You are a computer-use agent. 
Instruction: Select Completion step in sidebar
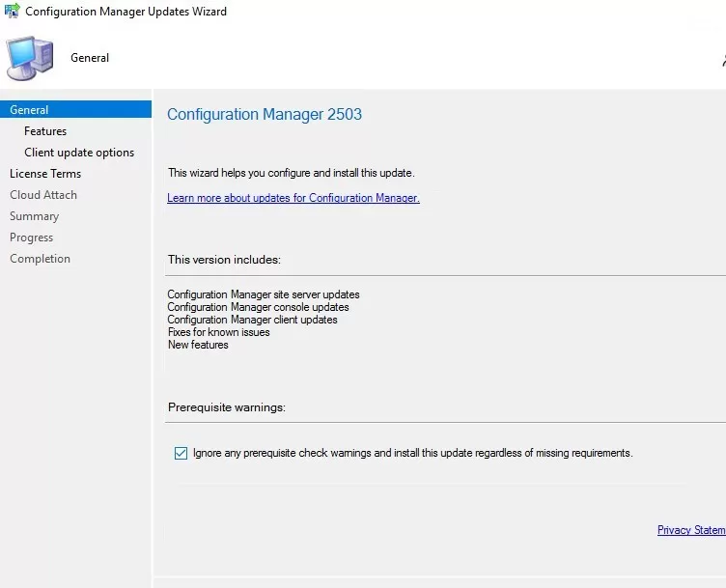click(41, 259)
